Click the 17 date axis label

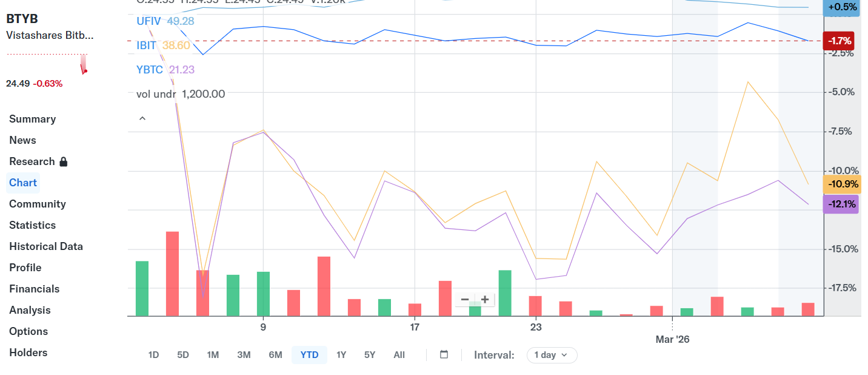(415, 327)
